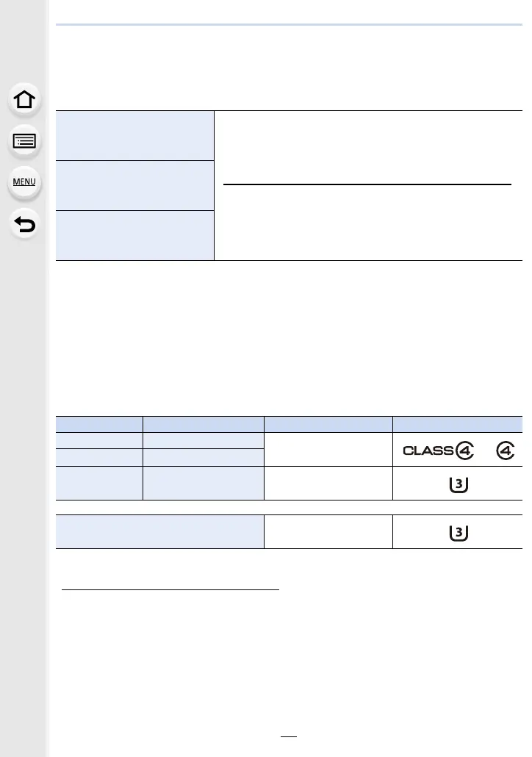Return to previous page with back arrow
Screen dimensions: 532x757
(24, 224)
